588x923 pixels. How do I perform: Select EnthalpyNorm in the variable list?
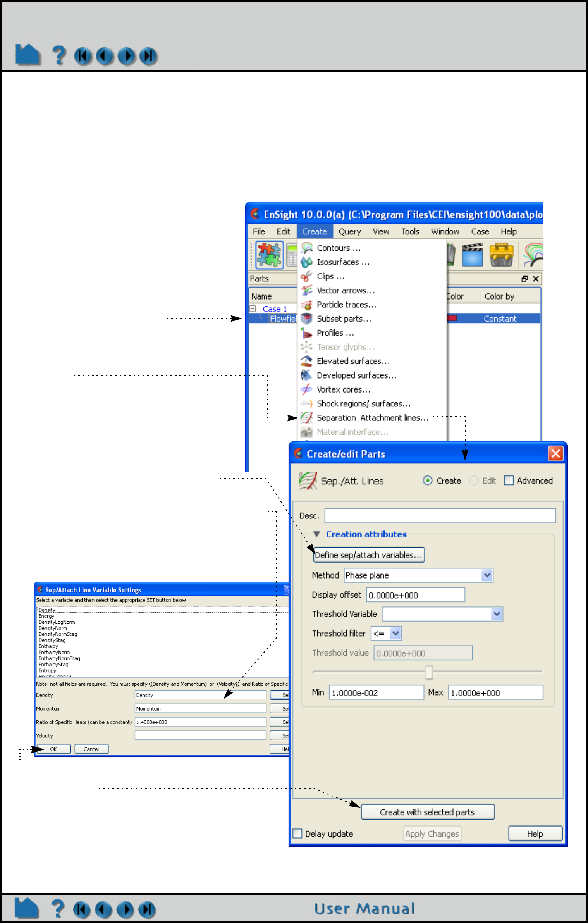pos(54,653)
